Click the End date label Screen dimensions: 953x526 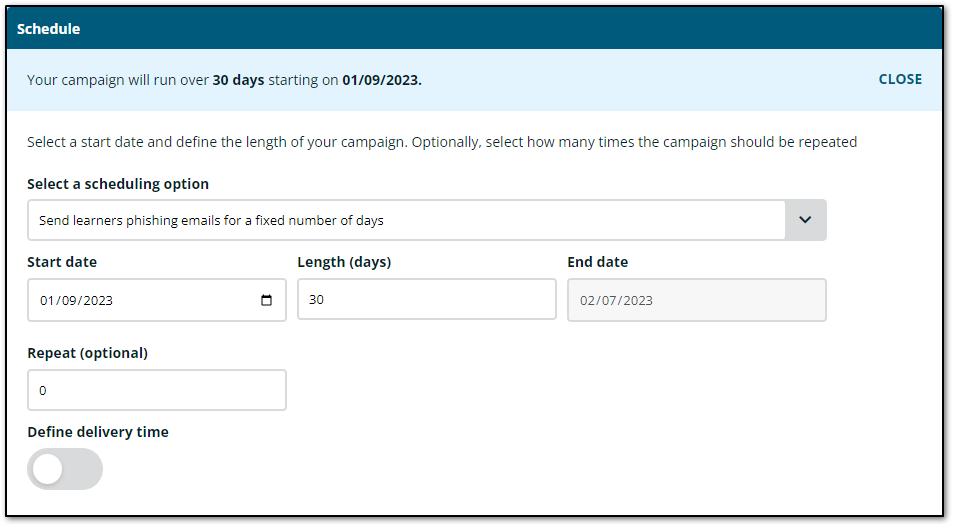coord(597,262)
